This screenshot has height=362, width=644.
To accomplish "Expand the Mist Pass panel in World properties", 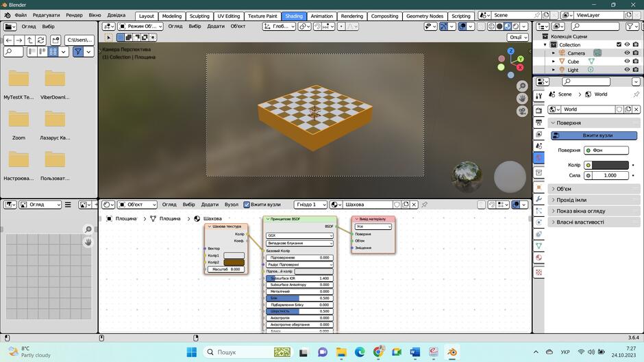I will coord(594,200).
